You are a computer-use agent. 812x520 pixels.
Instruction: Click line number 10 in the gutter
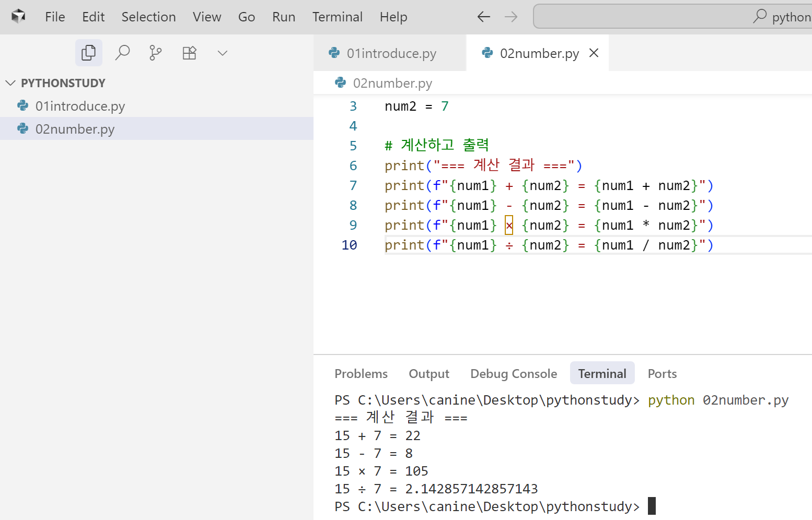click(x=349, y=245)
